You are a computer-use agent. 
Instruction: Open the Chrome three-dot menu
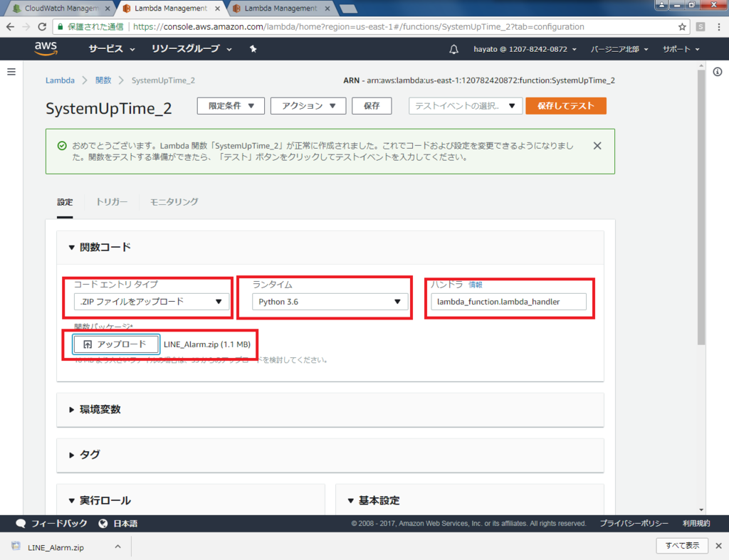(x=719, y=27)
